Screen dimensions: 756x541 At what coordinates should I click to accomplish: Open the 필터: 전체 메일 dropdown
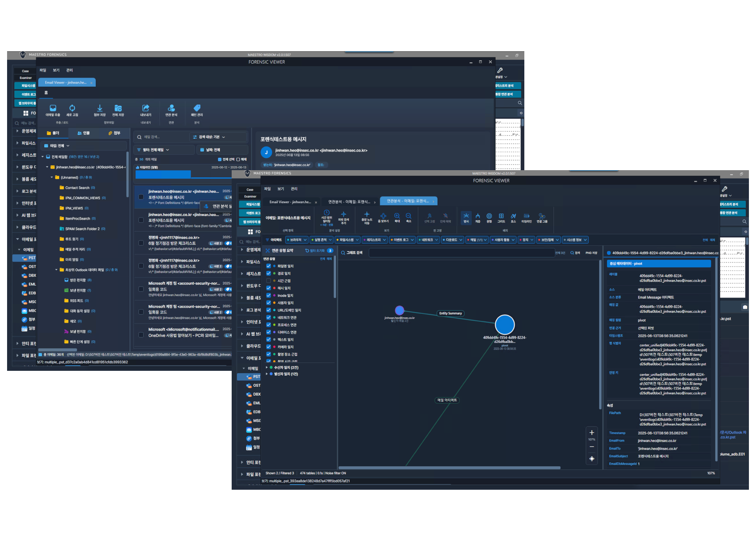tap(163, 150)
